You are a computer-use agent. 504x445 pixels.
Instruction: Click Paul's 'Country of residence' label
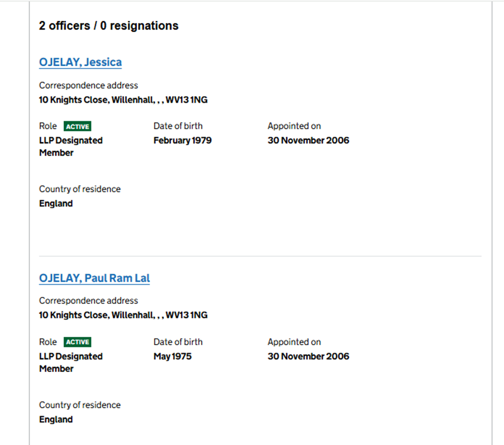(80, 405)
